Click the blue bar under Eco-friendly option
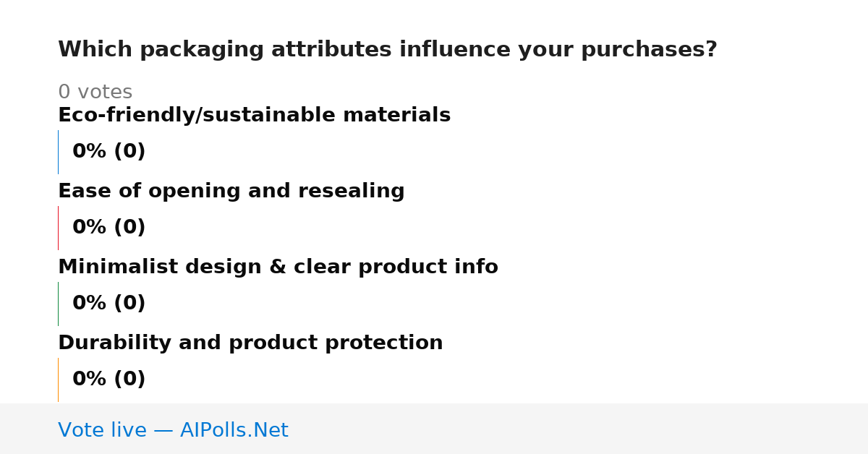Viewport: 868px width, 454px height. (58, 152)
